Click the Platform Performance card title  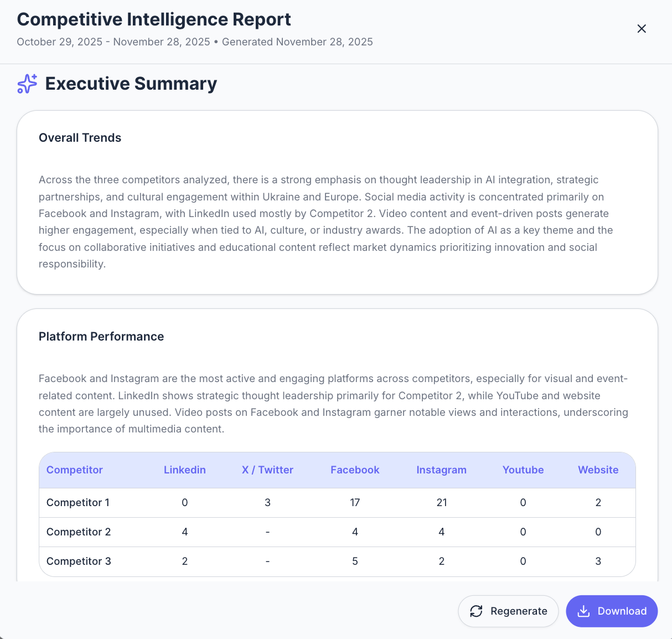[101, 336]
